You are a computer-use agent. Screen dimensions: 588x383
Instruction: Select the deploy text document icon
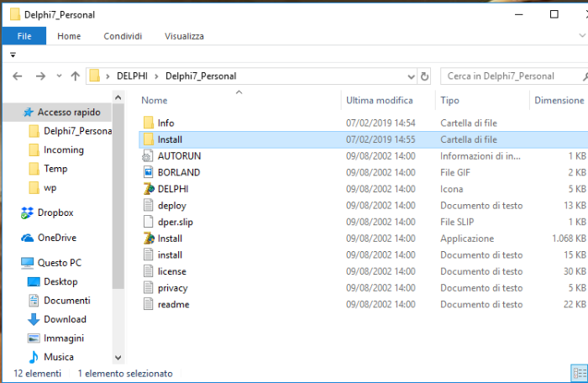(149, 205)
